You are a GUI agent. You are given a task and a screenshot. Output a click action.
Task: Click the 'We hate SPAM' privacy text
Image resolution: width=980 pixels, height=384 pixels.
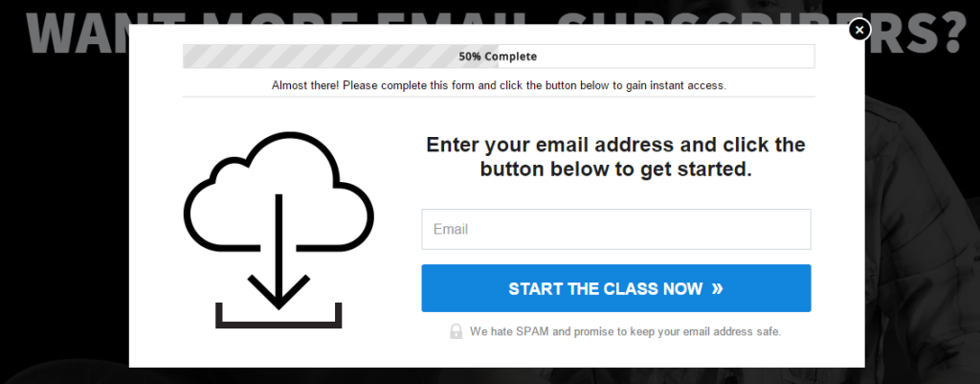coord(625,331)
